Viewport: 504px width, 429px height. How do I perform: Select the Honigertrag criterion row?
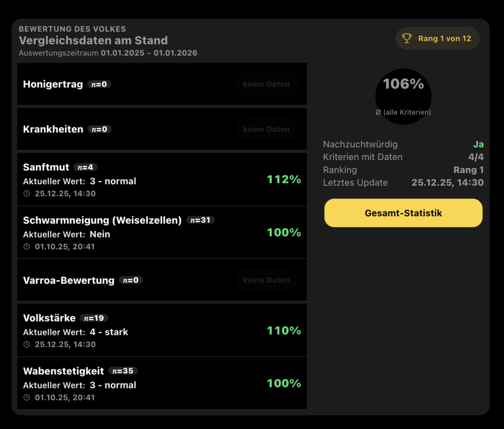point(162,84)
